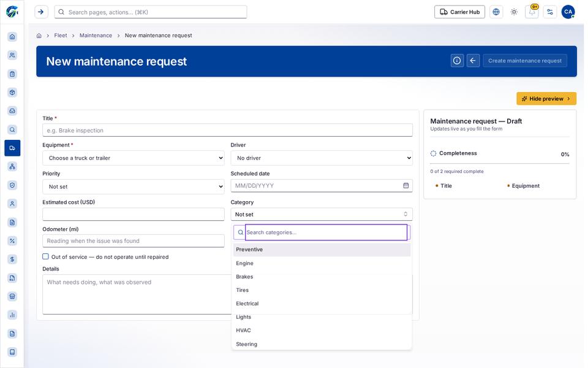588x368 pixels.
Task: Open the Driver dropdown
Action: pyautogui.click(x=322, y=158)
